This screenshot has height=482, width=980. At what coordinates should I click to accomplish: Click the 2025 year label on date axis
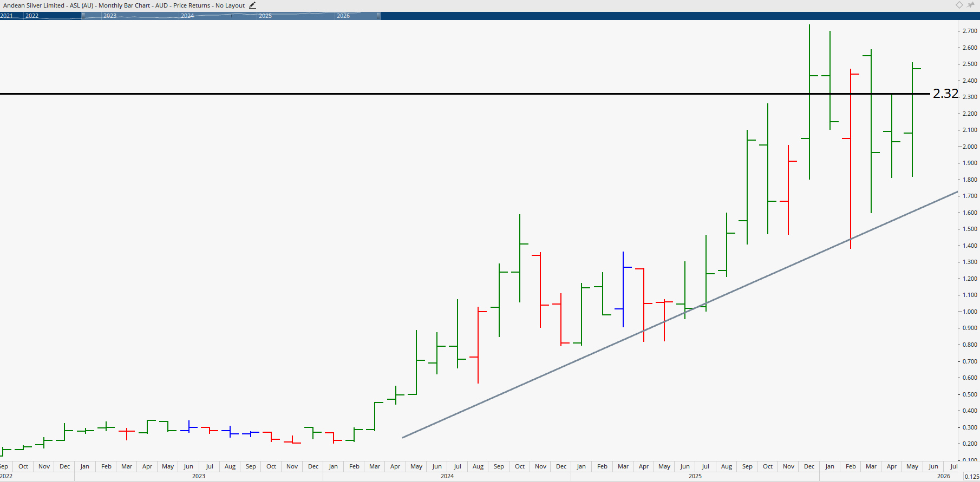point(695,476)
